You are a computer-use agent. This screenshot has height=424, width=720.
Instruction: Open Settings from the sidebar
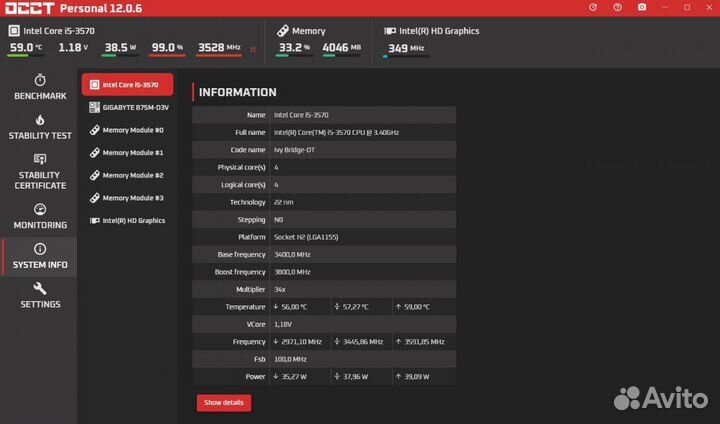[x=40, y=296]
